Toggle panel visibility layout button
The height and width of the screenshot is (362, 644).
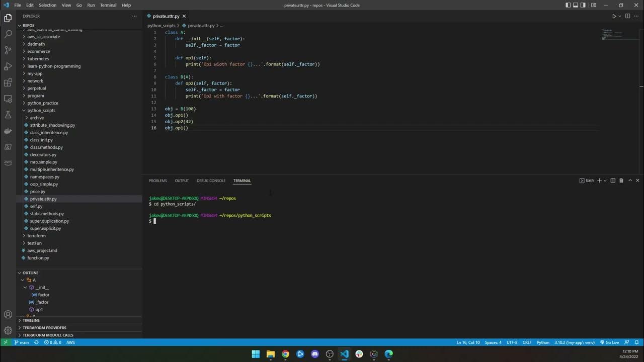tap(576, 5)
